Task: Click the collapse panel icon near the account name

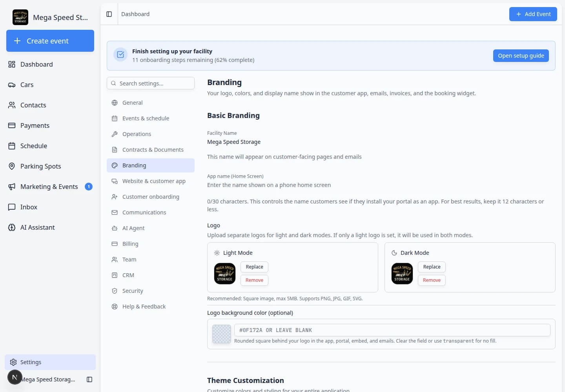Action: (89, 379)
